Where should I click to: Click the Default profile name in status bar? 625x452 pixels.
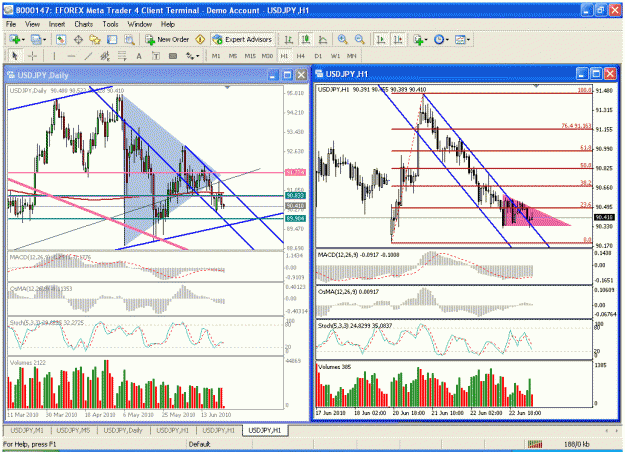(x=199, y=444)
